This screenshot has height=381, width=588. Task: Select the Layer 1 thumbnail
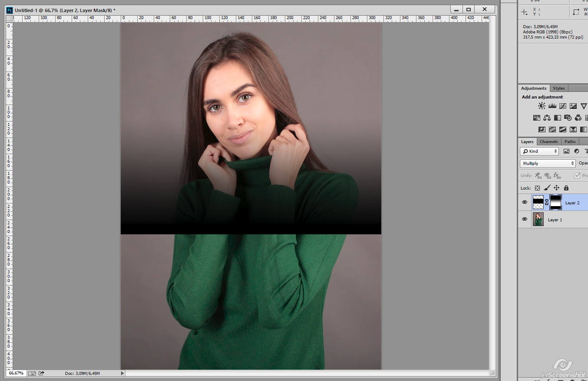coord(538,220)
